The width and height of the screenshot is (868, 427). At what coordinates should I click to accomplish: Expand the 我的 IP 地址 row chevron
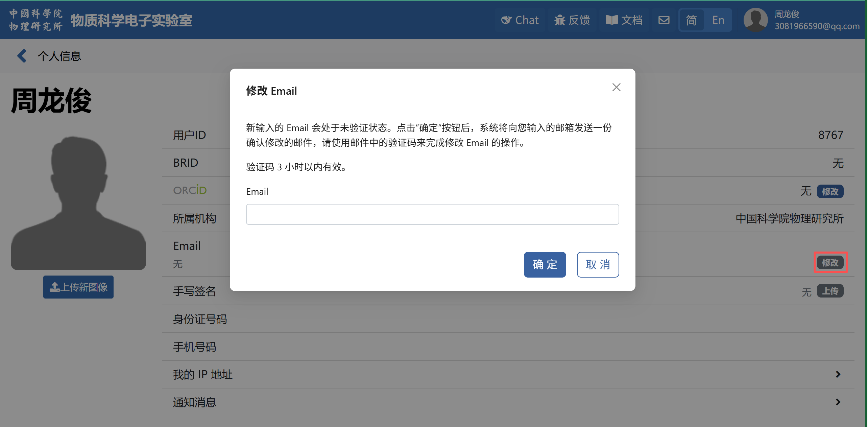coord(838,374)
